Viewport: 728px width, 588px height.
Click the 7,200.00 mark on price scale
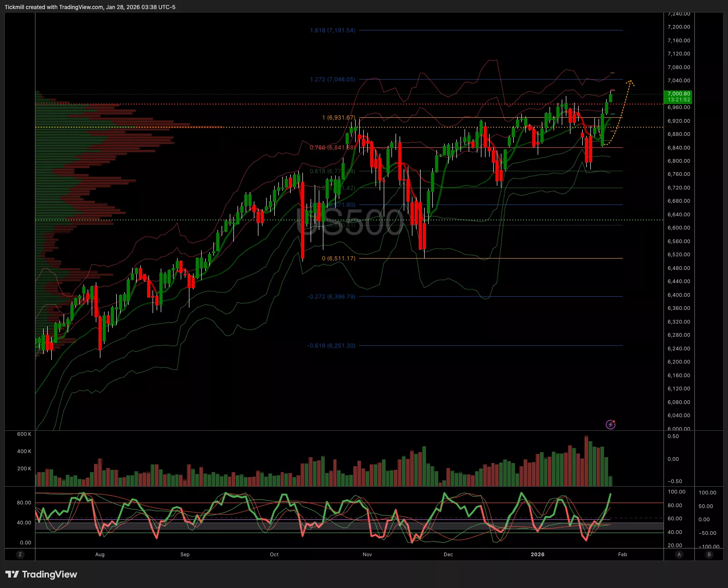pyautogui.click(x=678, y=27)
